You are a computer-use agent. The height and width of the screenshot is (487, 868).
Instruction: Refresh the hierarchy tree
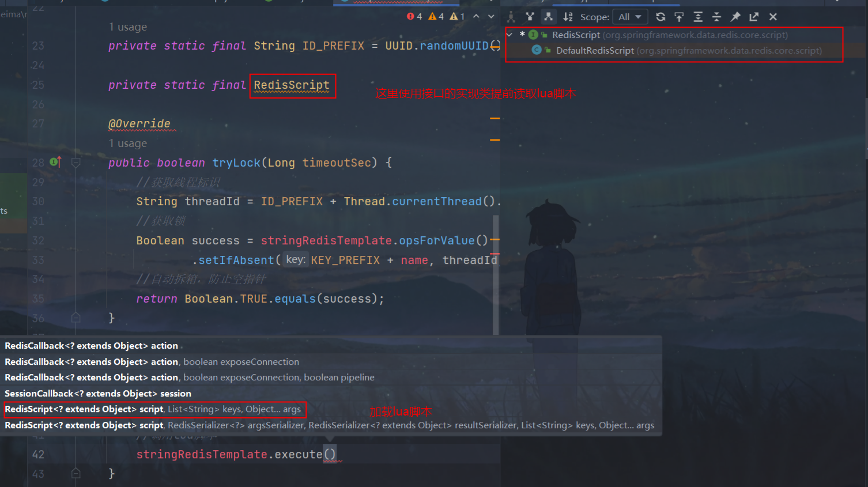(x=661, y=17)
